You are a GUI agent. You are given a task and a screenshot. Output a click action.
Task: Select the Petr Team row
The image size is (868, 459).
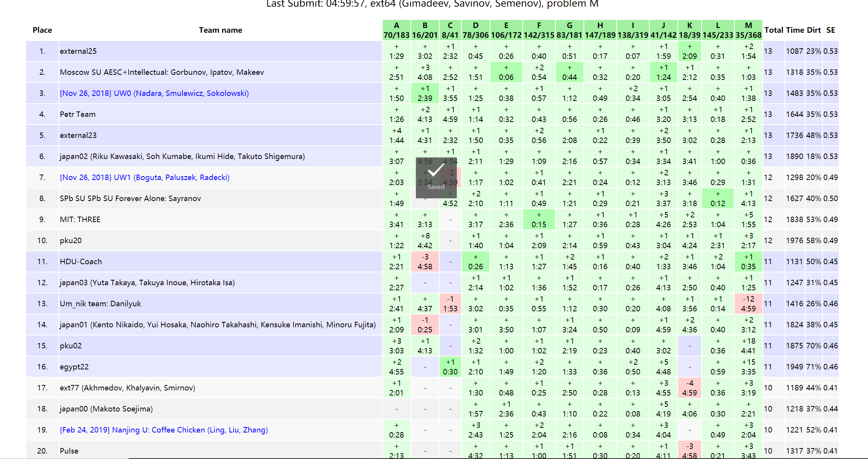click(78, 114)
